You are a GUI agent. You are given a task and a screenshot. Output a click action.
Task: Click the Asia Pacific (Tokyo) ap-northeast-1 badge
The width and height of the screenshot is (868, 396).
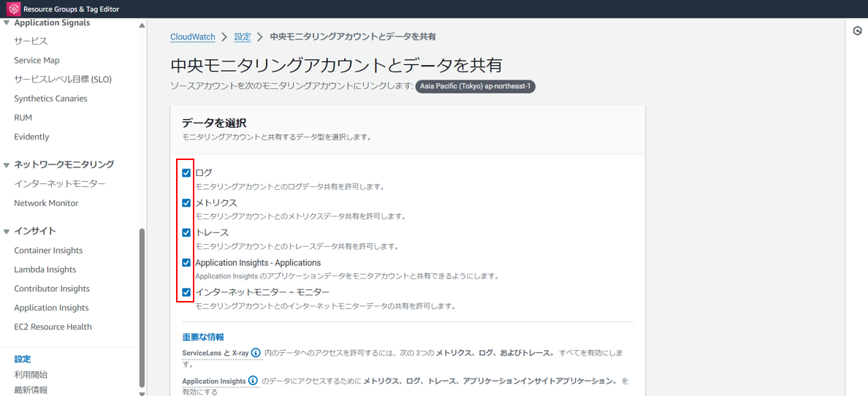476,87
